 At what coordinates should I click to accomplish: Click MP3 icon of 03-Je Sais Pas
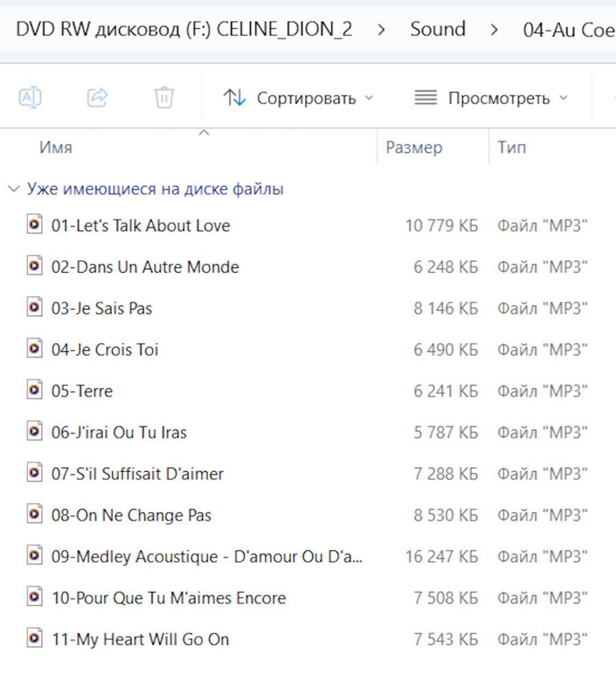click(x=34, y=307)
